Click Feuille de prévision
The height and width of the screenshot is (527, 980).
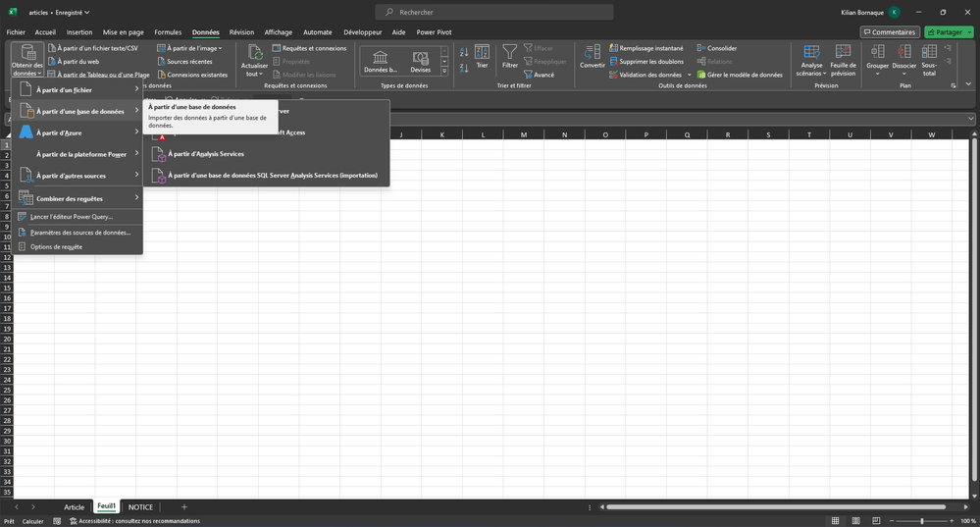[843, 60]
